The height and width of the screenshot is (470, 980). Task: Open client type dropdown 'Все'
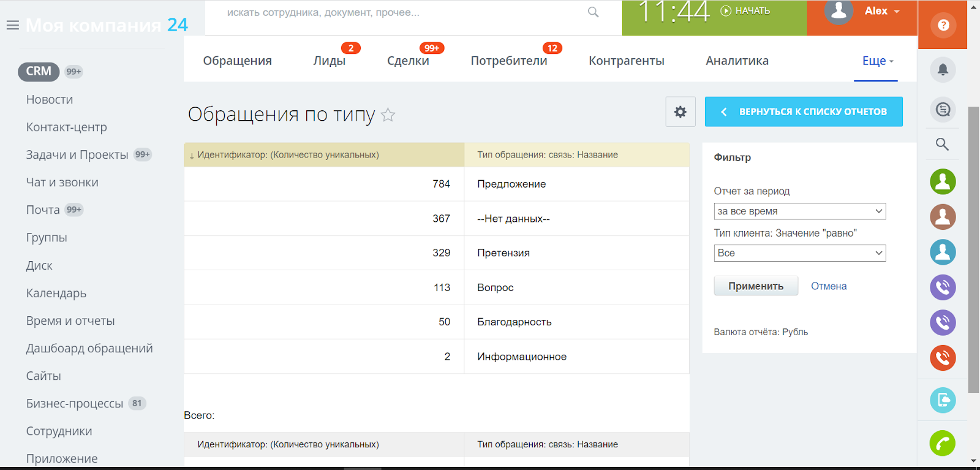point(800,253)
